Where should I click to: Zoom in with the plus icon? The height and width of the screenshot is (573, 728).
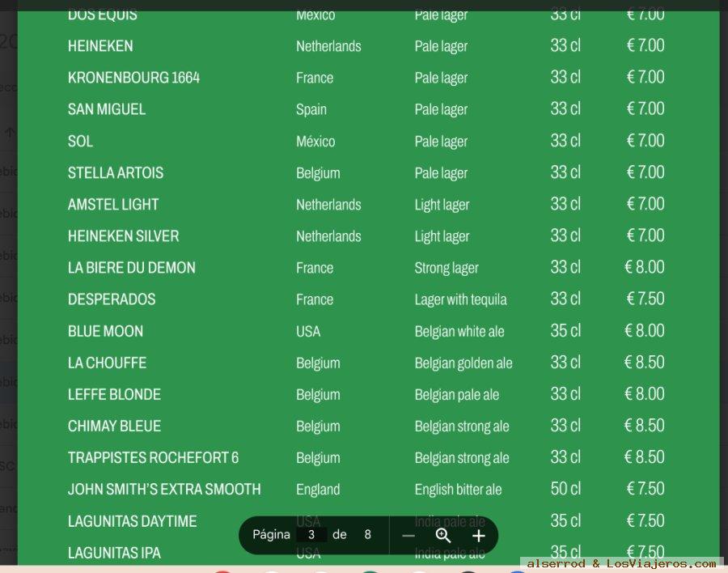coord(479,536)
